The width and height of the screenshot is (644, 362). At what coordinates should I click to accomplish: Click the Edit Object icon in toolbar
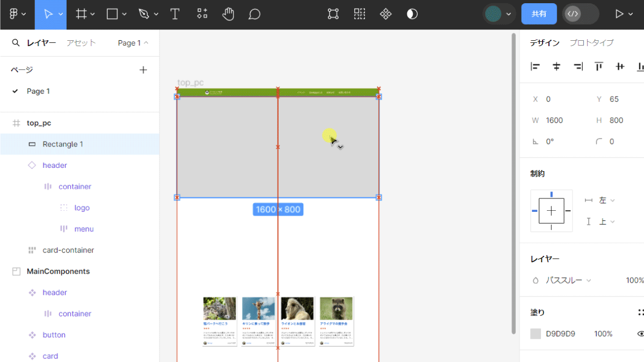(x=333, y=14)
